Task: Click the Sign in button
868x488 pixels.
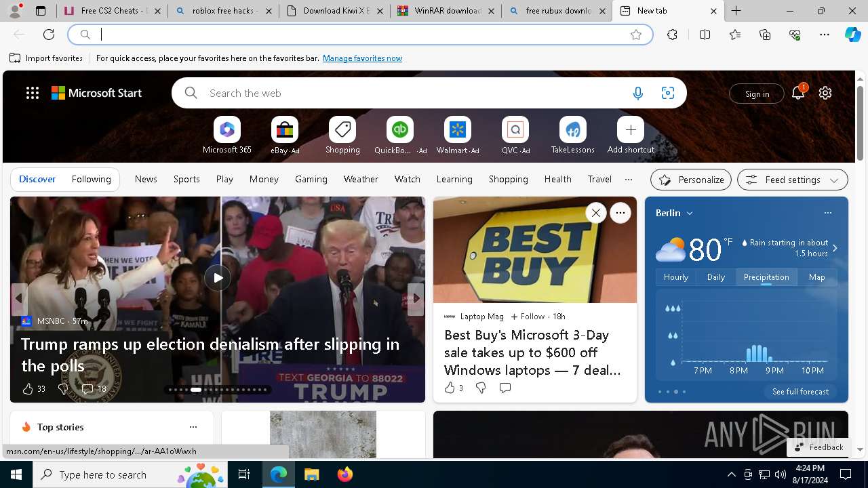Action: click(757, 94)
